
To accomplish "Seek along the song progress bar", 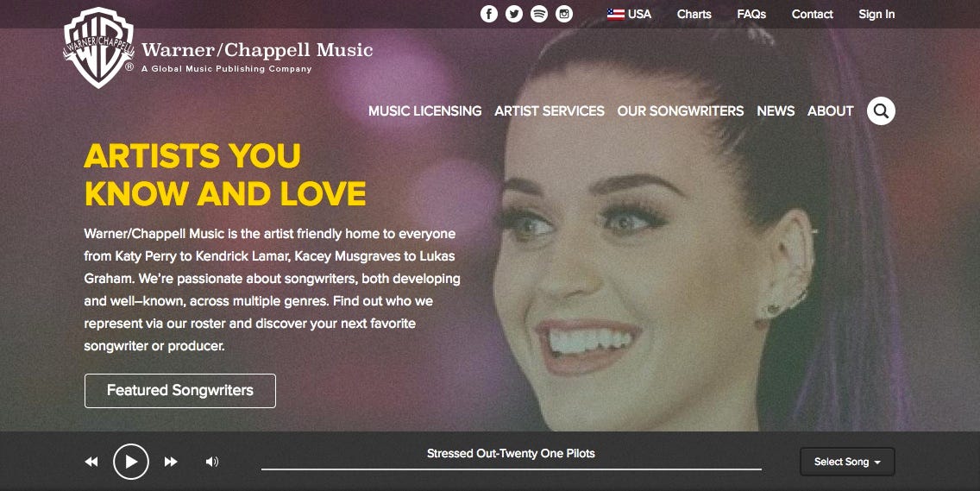I will pyautogui.click(x=512, y=469).
